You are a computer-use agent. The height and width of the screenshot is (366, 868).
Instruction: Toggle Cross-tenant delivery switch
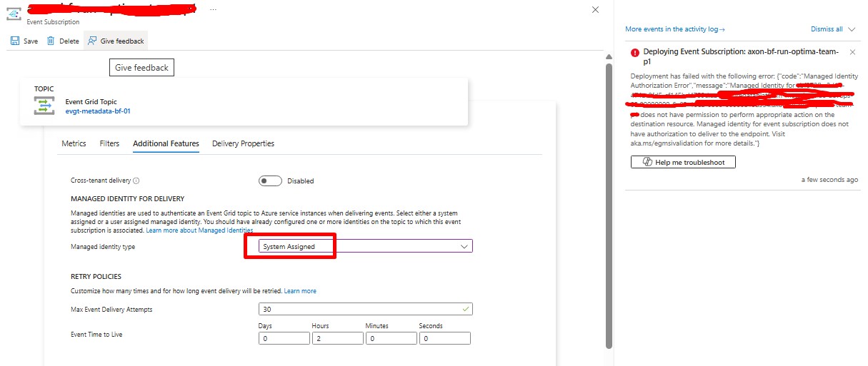click(270, 181)
